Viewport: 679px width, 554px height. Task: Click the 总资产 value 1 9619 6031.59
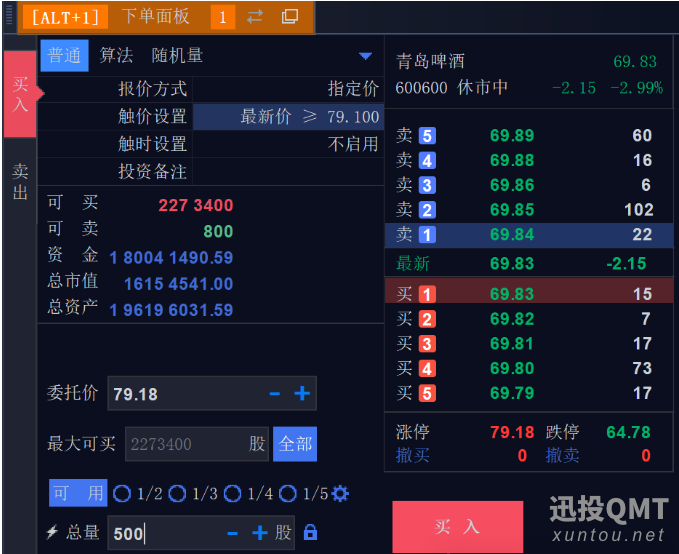point(171,310)
